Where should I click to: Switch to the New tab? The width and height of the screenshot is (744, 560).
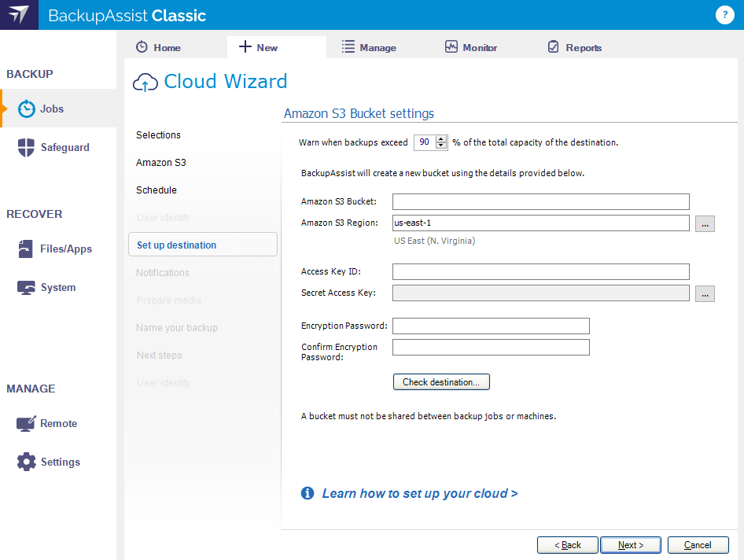[x=277, y=47]
